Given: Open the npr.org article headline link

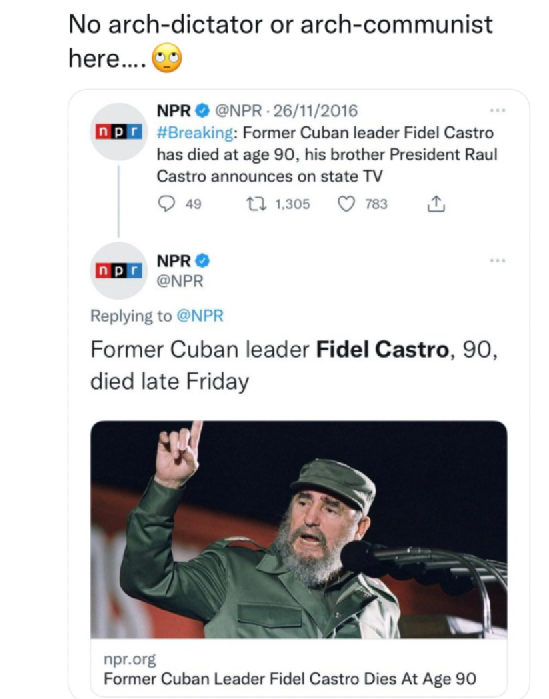Looking at the screenshot, I should coord(290,679).
